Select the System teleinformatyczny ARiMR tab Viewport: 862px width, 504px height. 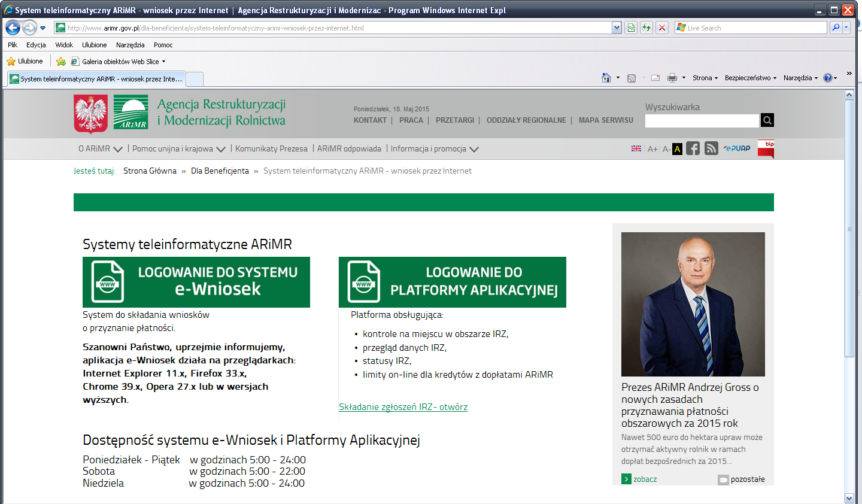(x=96, y=79)
